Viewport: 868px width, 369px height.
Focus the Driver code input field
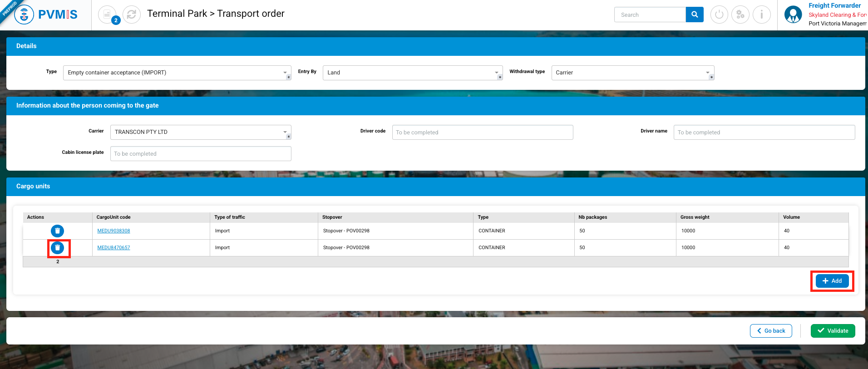(482, 133)
